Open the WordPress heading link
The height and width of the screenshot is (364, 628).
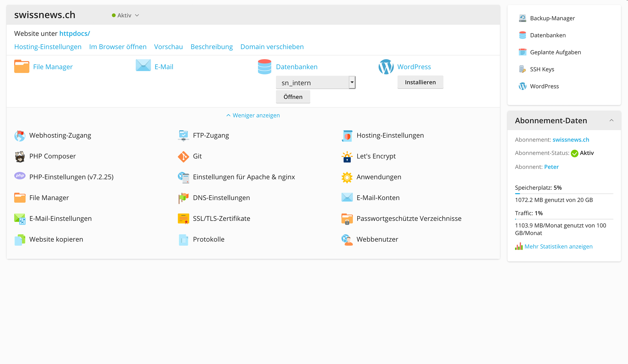click(x=414, y=67)
